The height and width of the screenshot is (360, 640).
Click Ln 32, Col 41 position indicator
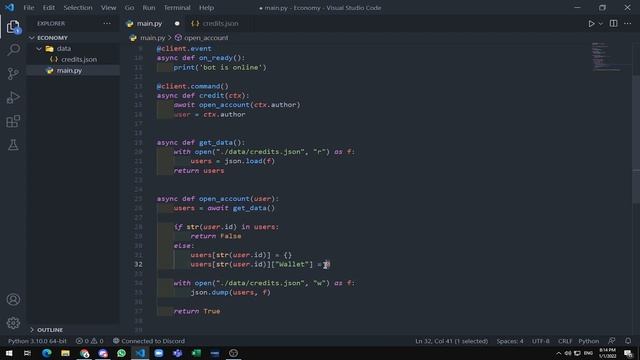(451, 341)
